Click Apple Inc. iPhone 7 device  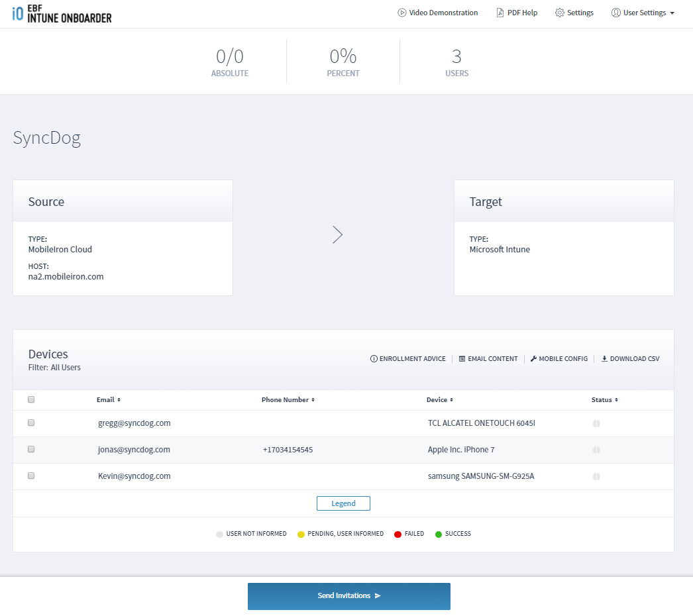tap(461, 450)
